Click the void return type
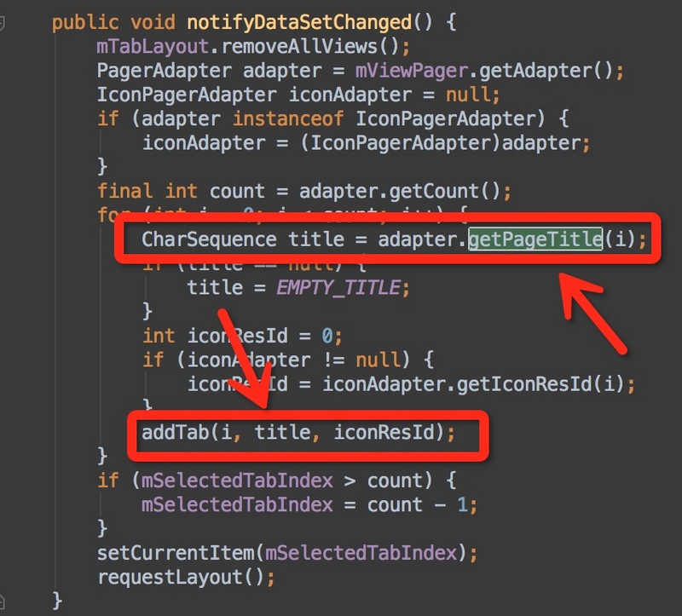The height and width of the screenshot is (616, 682). click(153, 22)
